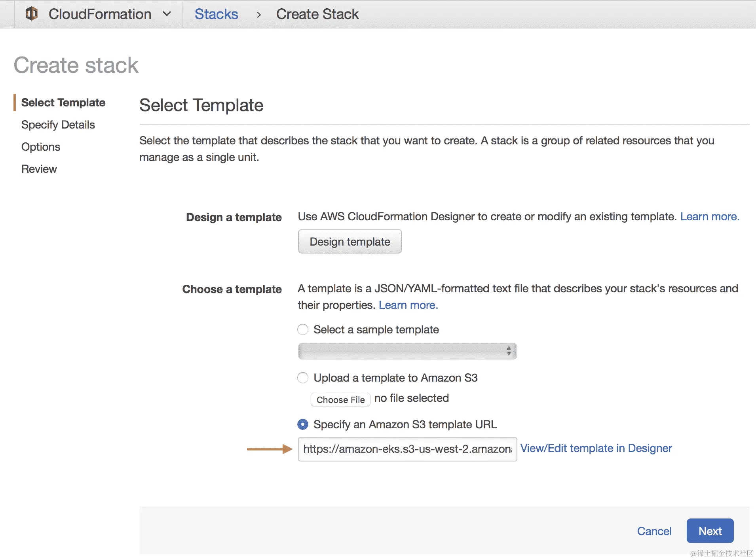Image resolution: width=756 pixels, height=560 pixels.
Task: Expand the CloudFormation service dropdown arrow
Action: point(167,14)
